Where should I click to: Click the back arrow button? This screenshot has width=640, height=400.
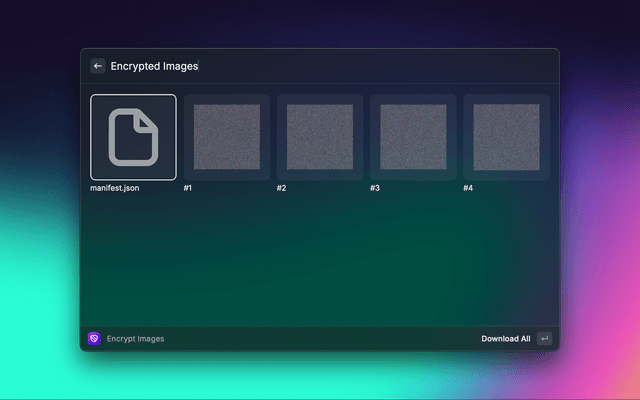[x=98, y=66]
